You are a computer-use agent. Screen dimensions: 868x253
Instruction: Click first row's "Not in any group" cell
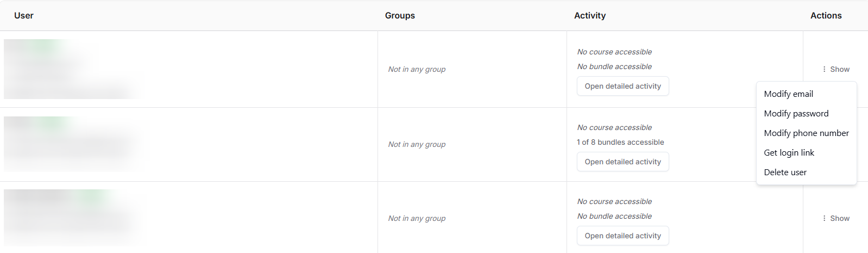pyautogui.click(x=417, y=69)
